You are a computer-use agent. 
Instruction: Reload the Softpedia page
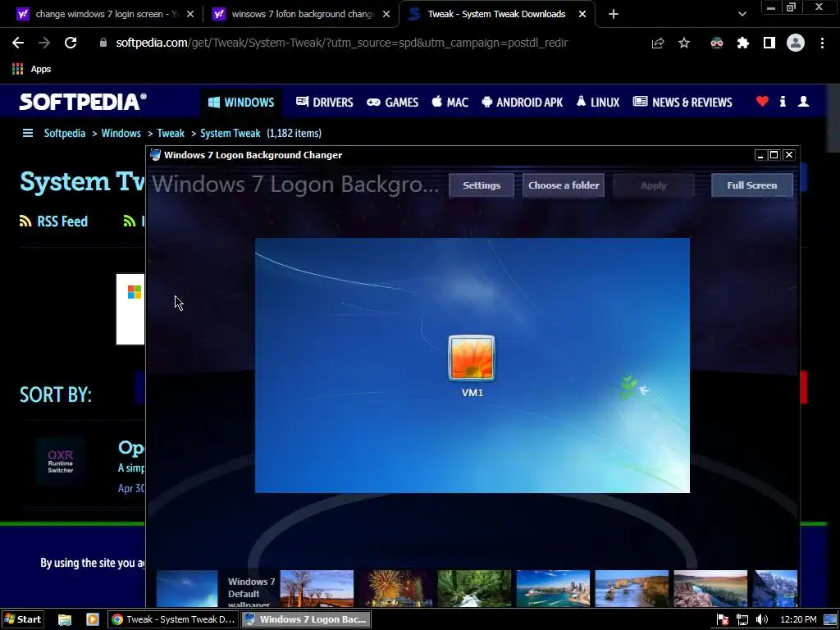click(x=71, y=43)
